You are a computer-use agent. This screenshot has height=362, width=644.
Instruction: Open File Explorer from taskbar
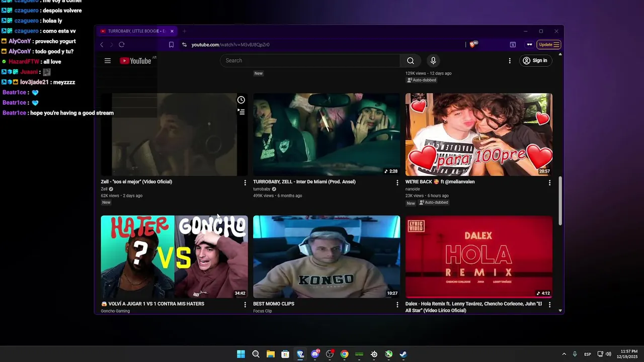270,354
